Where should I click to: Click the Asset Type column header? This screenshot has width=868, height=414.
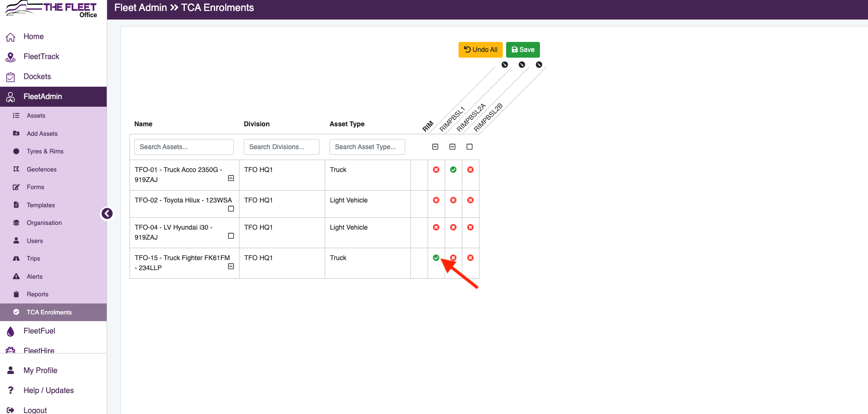[x=347, y=124]
